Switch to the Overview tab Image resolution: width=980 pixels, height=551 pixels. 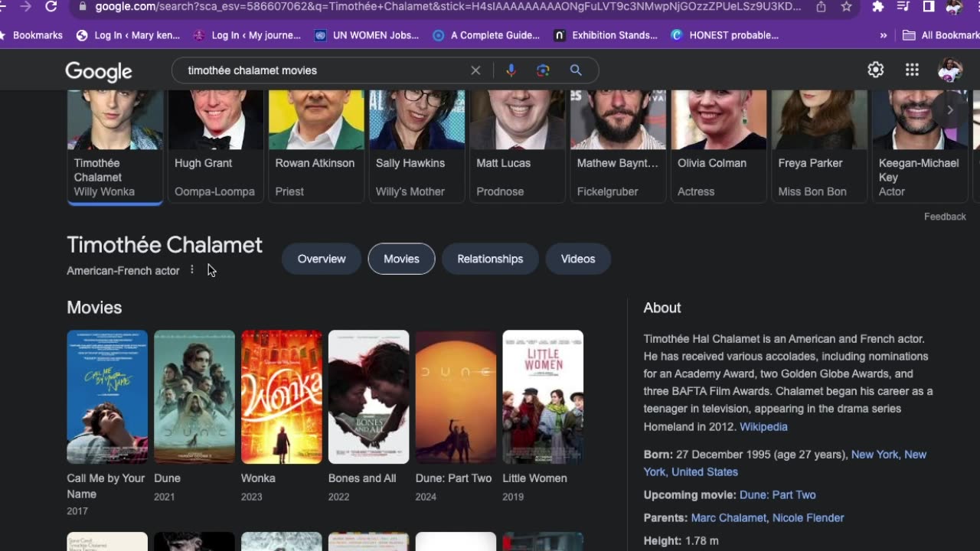tap(322, 259)
